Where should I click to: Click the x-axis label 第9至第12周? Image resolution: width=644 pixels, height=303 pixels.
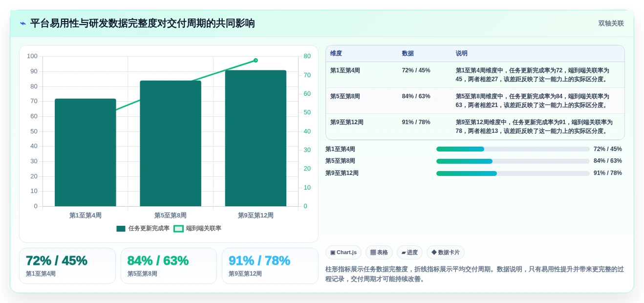(x=256, y=216)
